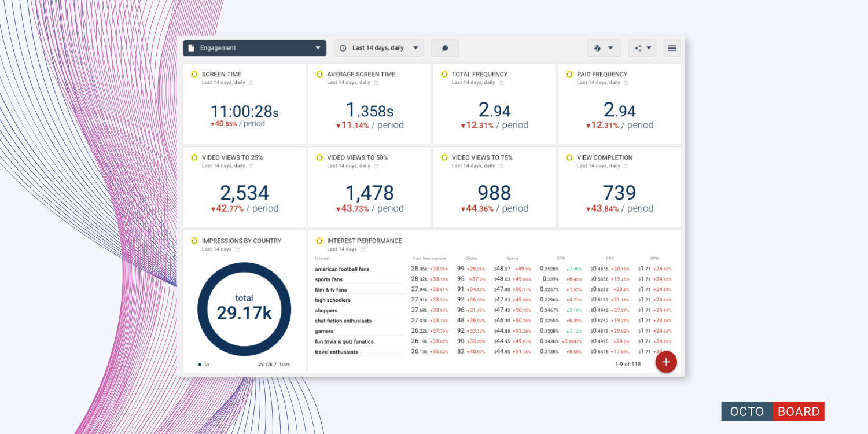
Task: Click the Snapchat icon on View Completion widget
Action: click(569, 157)
